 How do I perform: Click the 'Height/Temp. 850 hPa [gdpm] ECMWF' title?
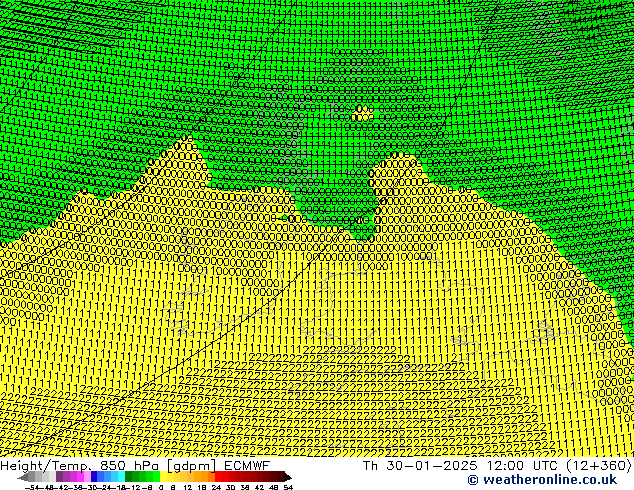[135, 466]
